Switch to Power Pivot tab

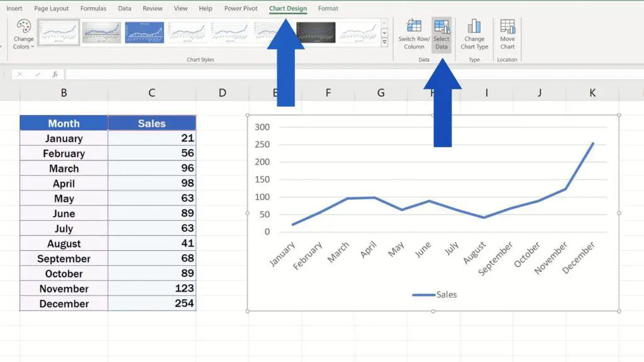pos(241,8)
